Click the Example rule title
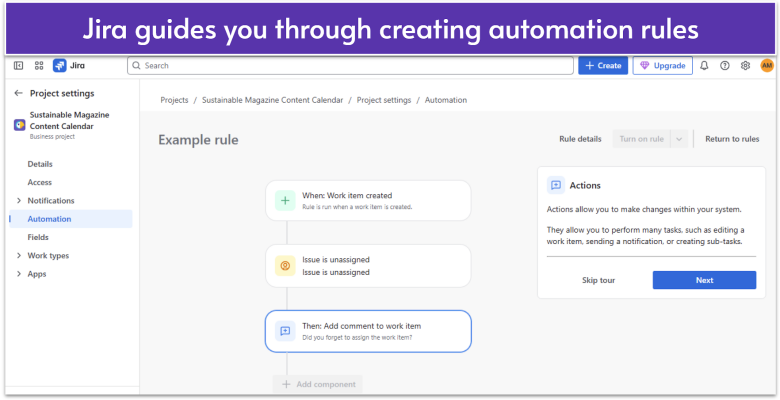 coord(198,140)
